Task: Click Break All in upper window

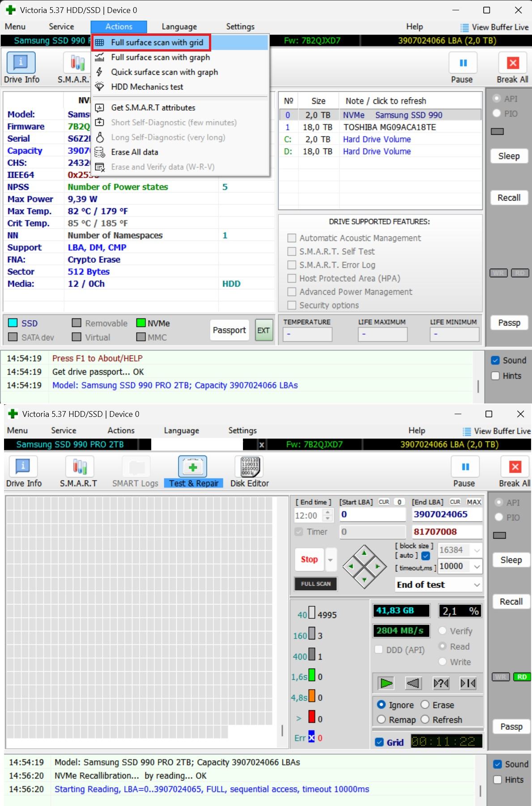Action: (x=513, y=63)
